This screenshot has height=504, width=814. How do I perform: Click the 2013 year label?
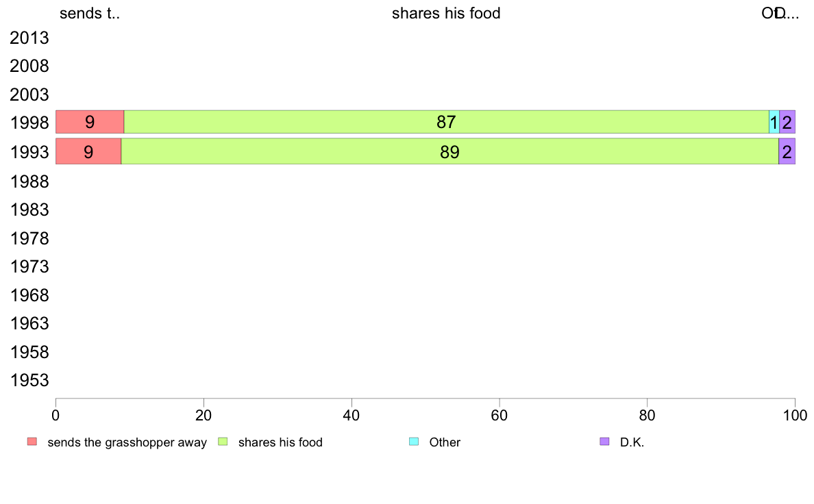tap(29, 38)
